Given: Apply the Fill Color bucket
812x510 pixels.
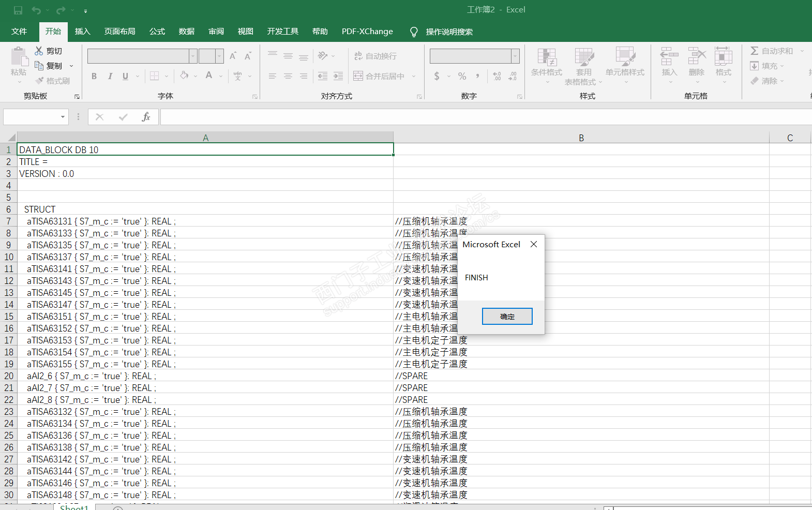Looking at the screenshot, I should click(x=184, y=76).
